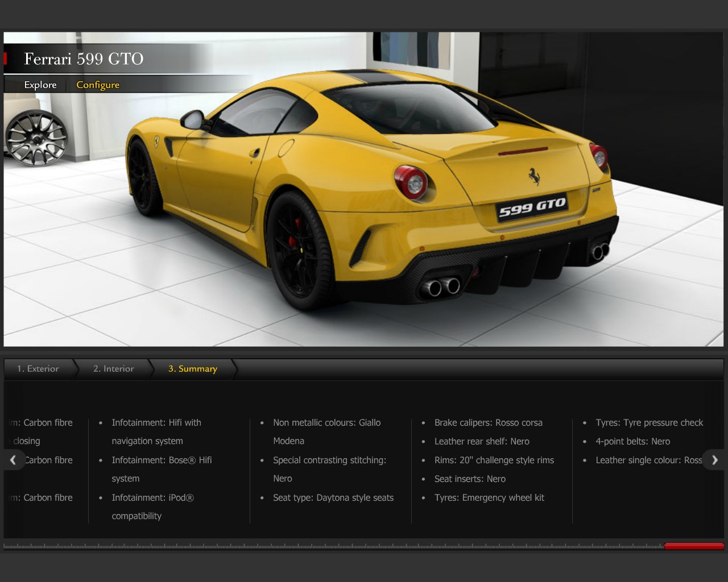Select the Configure tab

coord(98,85)
